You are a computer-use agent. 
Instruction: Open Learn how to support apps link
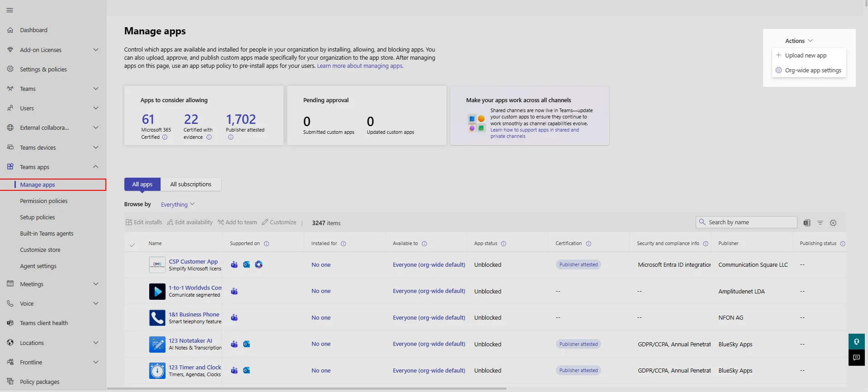535,133
